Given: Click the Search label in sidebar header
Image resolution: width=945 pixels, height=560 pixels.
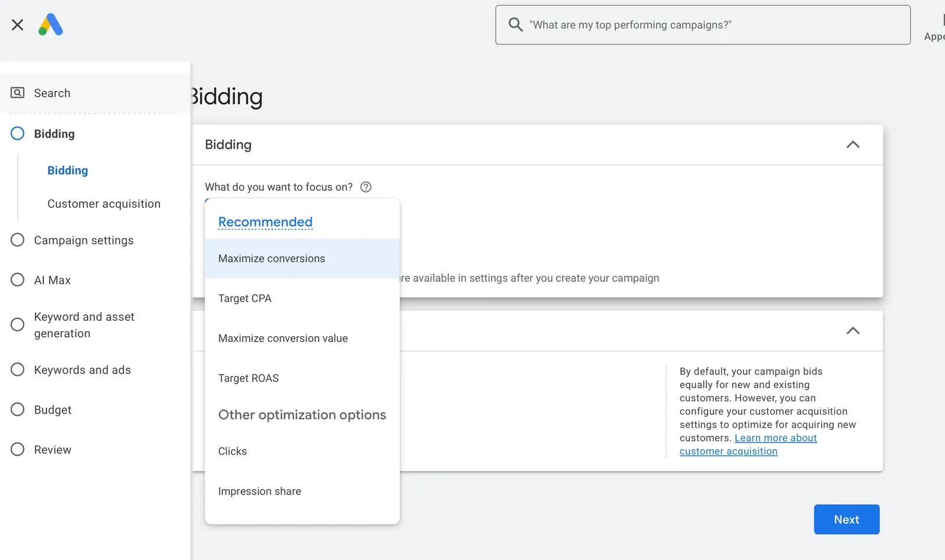Looking at the screenshot, I should pyautogui.click(x=52, y=93).
